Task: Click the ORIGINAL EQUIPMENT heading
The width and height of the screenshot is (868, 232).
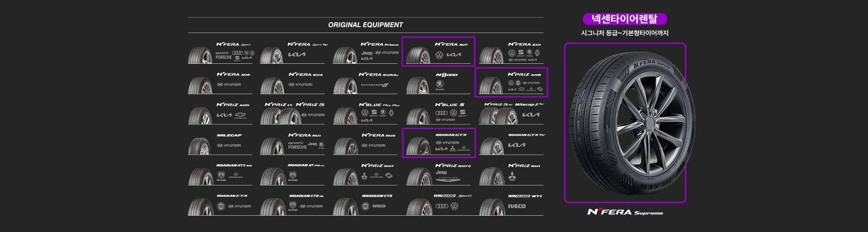Action: [x=365, y=25]
